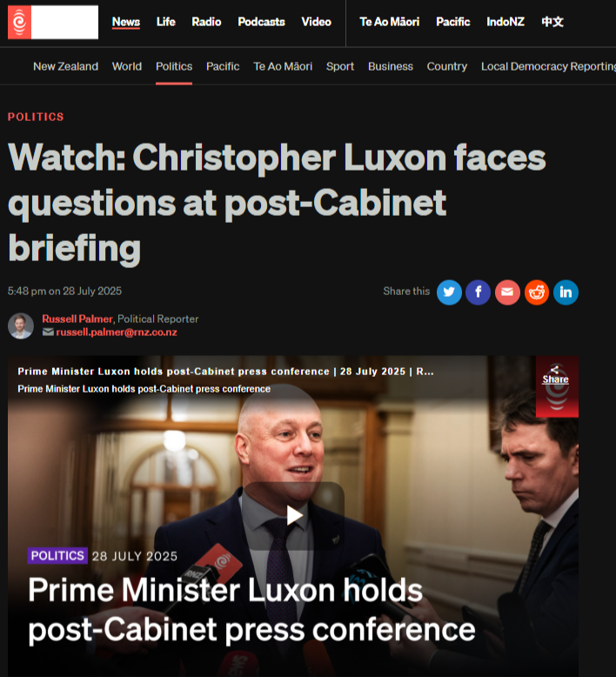Share article via email icon
The height and width of the screenshot is (677, 616).
point(507,292)
